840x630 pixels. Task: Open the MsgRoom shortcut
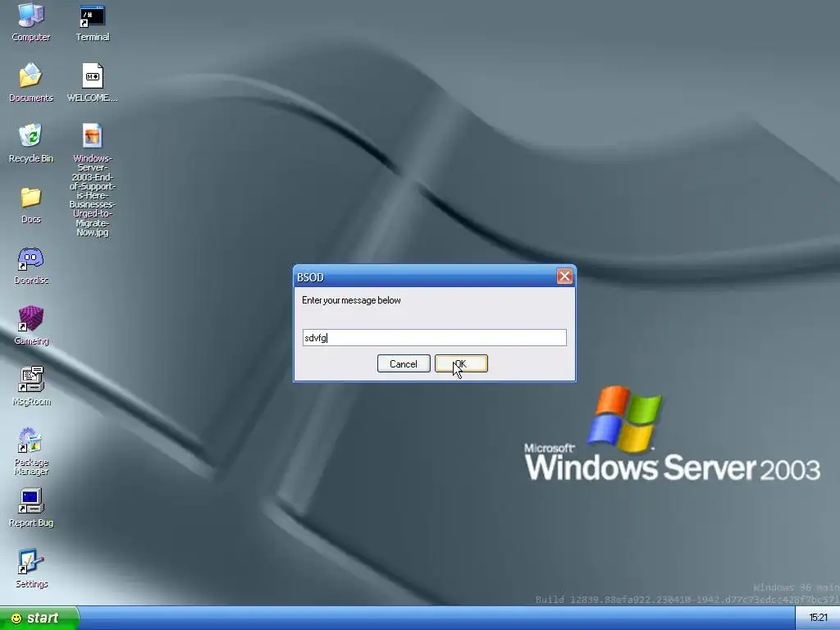31,386
